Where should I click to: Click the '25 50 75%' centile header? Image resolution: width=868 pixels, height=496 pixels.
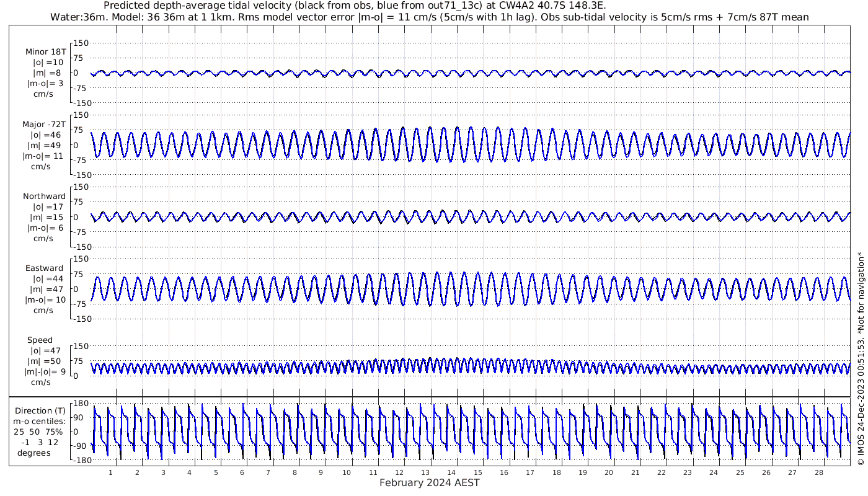(38, 432)
